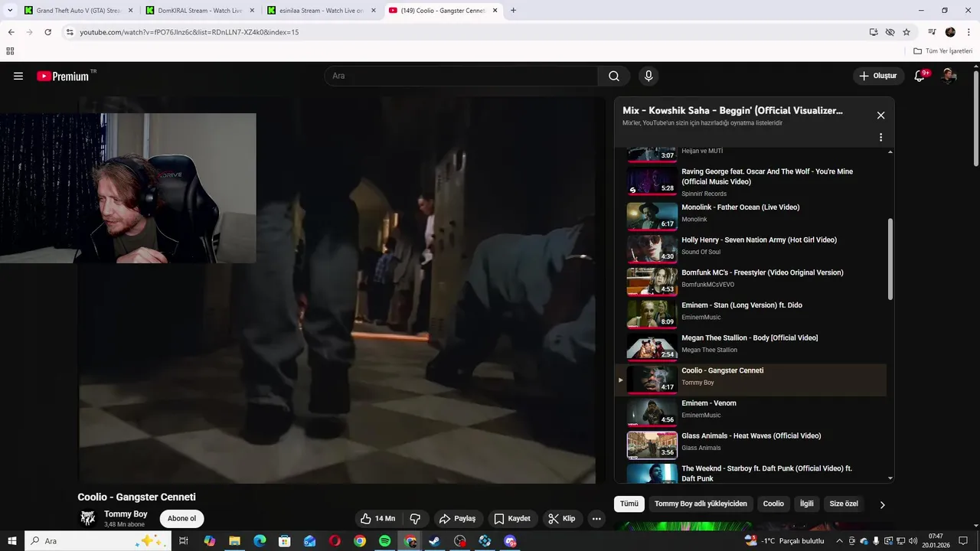The image size is (980, 551).
Task: Click the URL address bar
Action: pyautogui.click(x=459, y=32)
